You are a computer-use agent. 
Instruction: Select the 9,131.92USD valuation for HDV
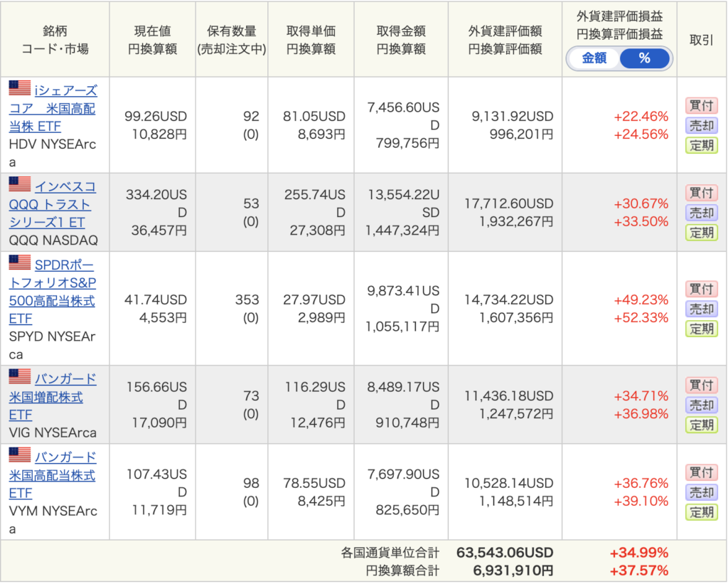513,116
